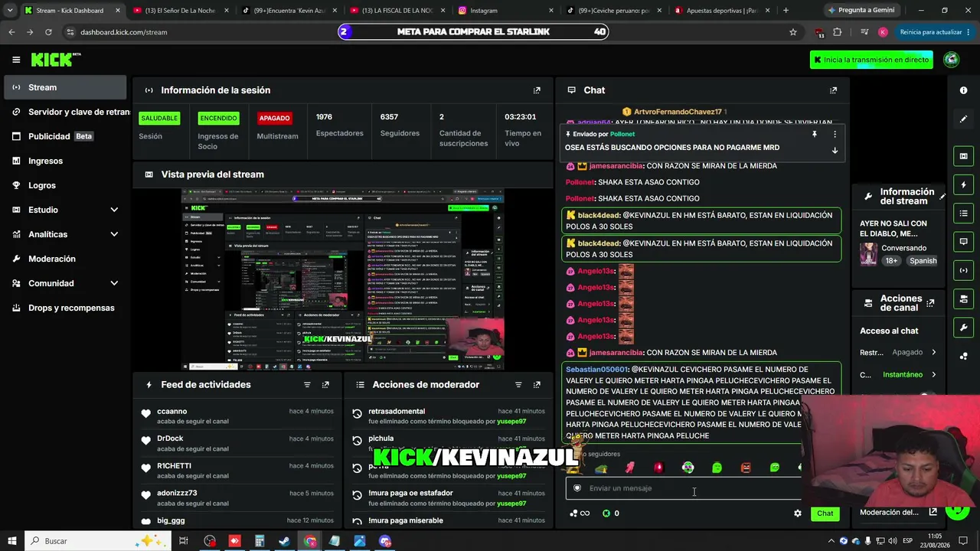The width and height of the screenshot is (980, 551).
Task: Open the Kick hamburger menu
Action: 16,60
